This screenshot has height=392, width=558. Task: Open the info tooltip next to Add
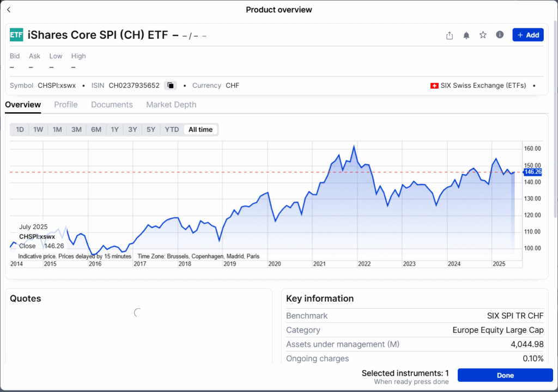point(500,35)
